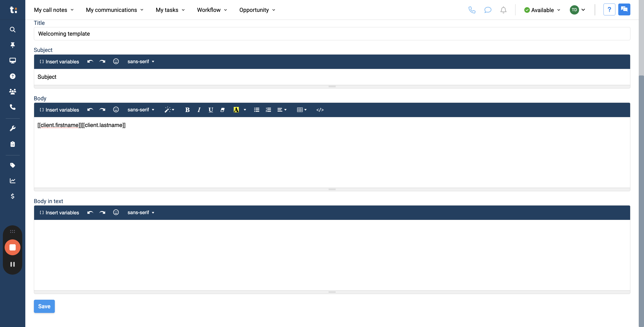The height and width of the screenshot is (327, 644).
Task: Open the My communications menu
Action: click(x=114, y=10)
